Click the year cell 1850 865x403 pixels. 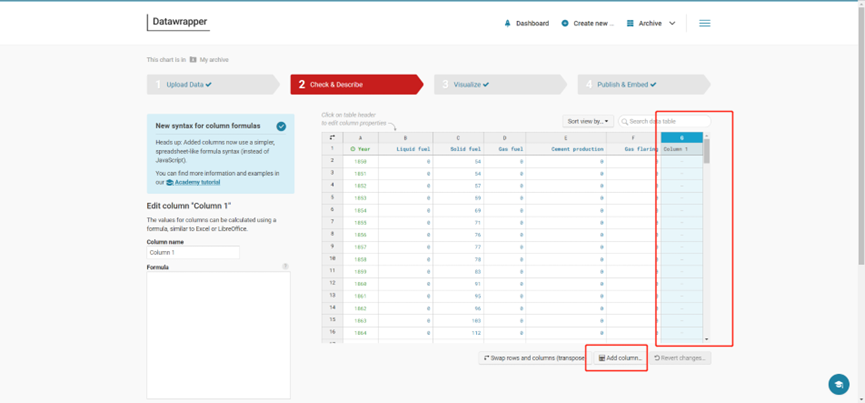click(x=360, y=162)
